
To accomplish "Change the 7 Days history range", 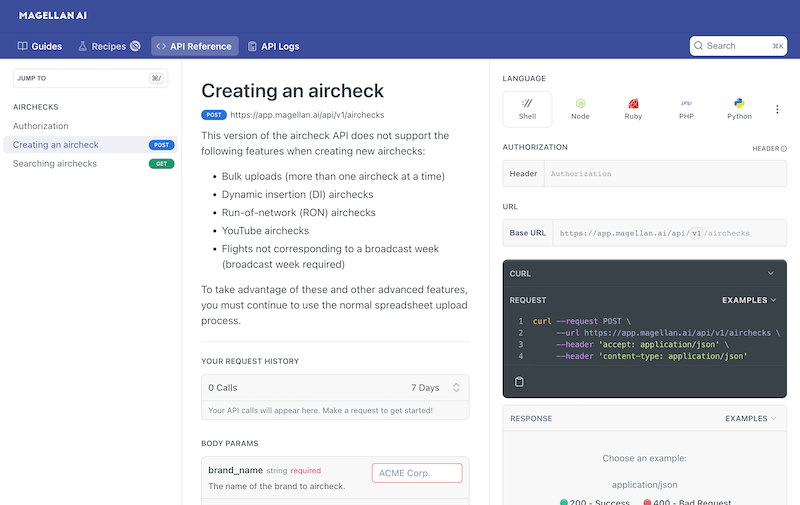I will click(435, 388).
